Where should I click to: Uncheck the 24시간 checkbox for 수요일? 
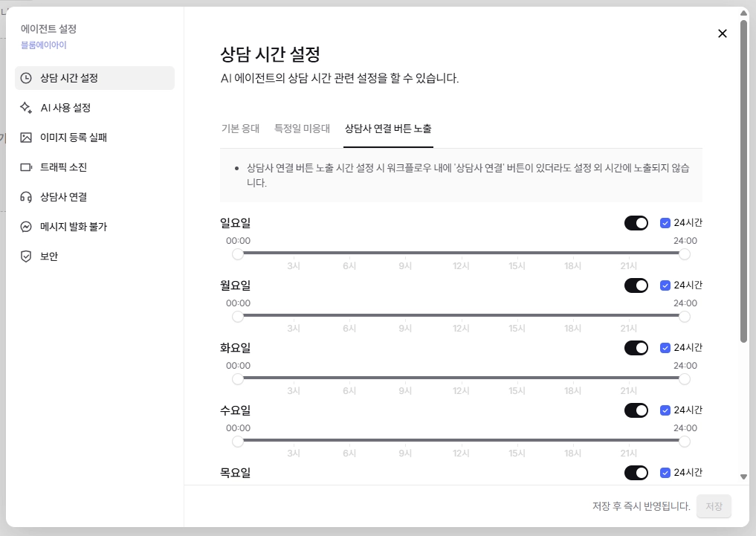pyautogui.click(x=665, y=410)
